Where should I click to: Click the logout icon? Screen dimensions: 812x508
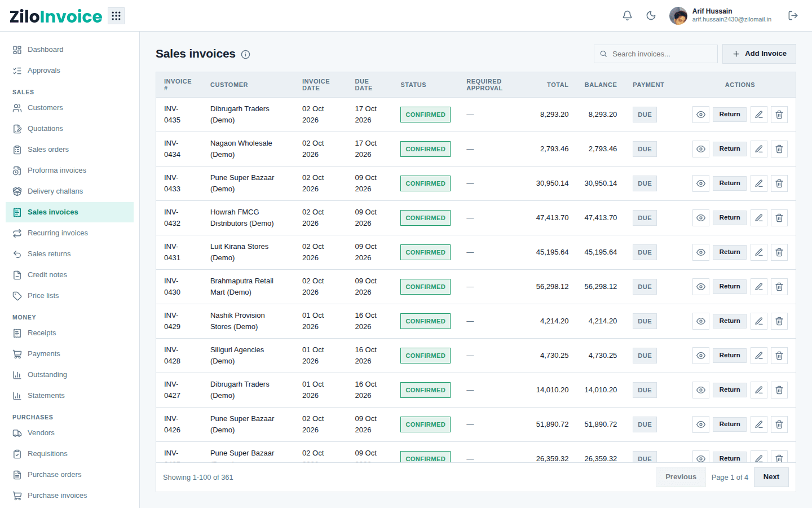click(793, 16)
